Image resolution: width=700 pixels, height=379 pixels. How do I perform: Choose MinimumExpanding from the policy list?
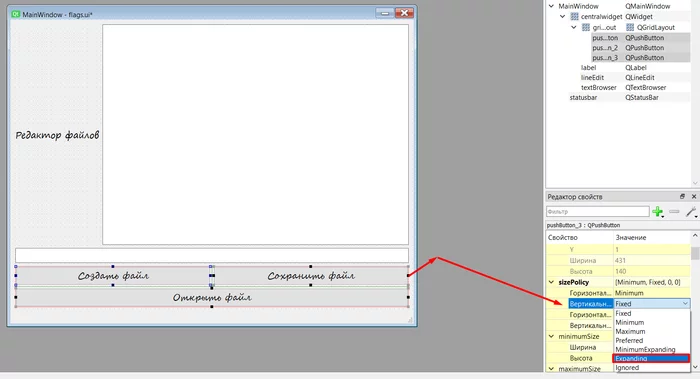pyautogui.click(x=652, y=350)
